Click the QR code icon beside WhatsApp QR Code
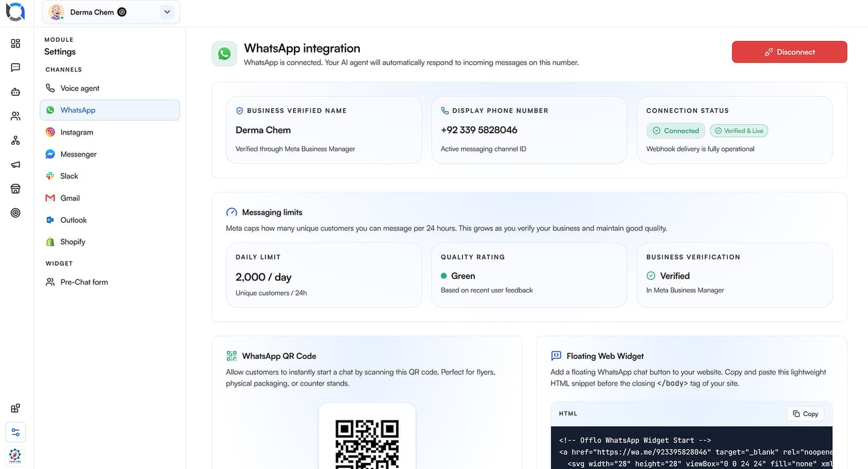This screenshot has height=469, width=868. (232, 356)
